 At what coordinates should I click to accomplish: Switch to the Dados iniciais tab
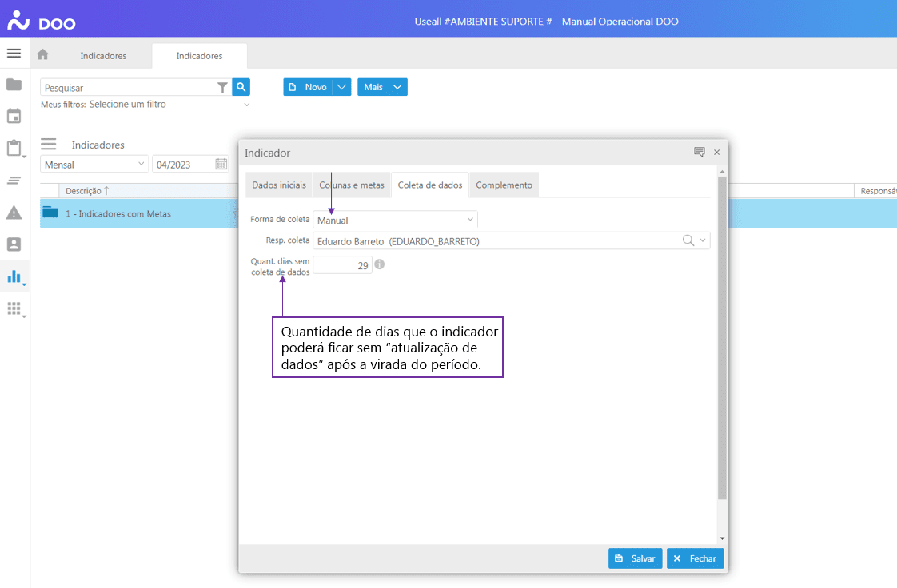tap(279, 185)
